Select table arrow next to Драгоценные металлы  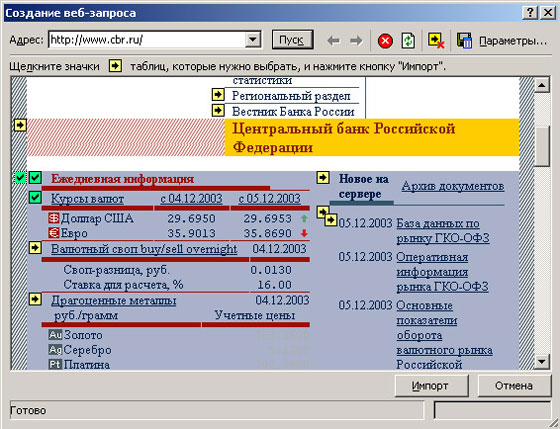click(x=35, y=299)
